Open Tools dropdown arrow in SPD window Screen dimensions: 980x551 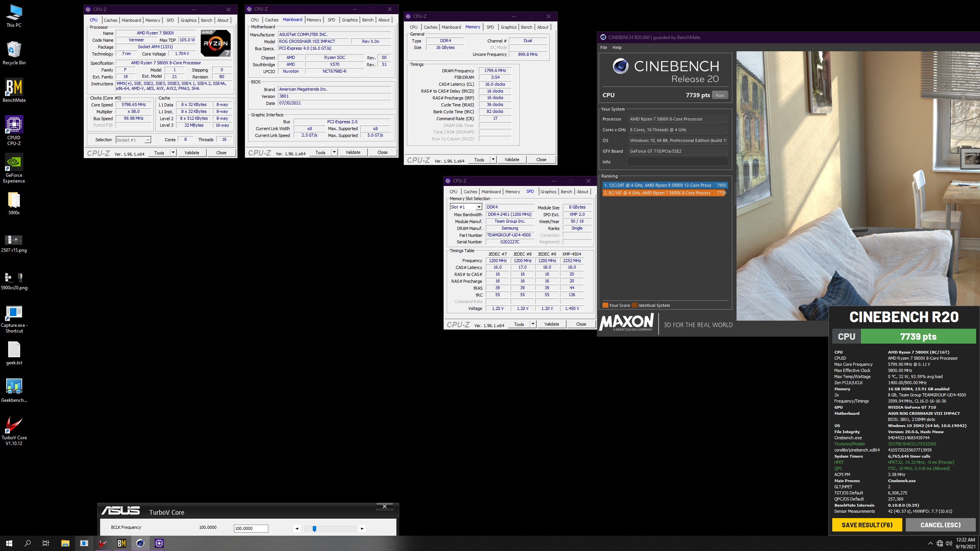pyautogui.click(x=533, y=324)
